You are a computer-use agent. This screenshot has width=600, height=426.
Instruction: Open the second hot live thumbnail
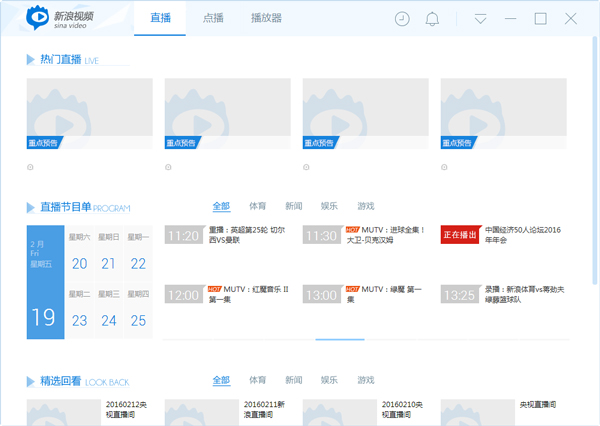pyautogui.click(x=228, y=113)
